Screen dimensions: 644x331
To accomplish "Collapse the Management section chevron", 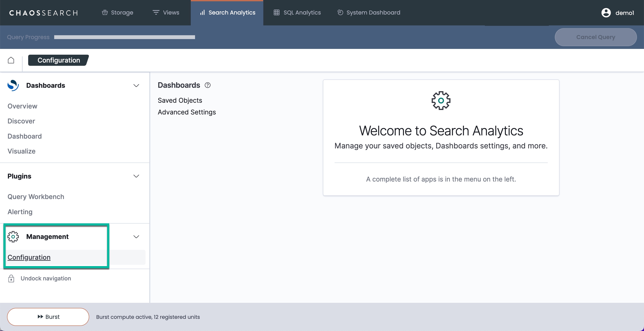I will click(x=136, y=237).
